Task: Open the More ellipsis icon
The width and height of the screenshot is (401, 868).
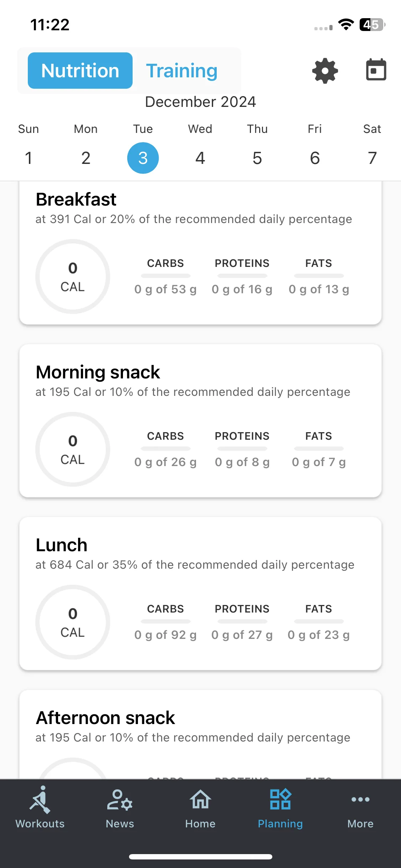Action: [x=360, y=799]
